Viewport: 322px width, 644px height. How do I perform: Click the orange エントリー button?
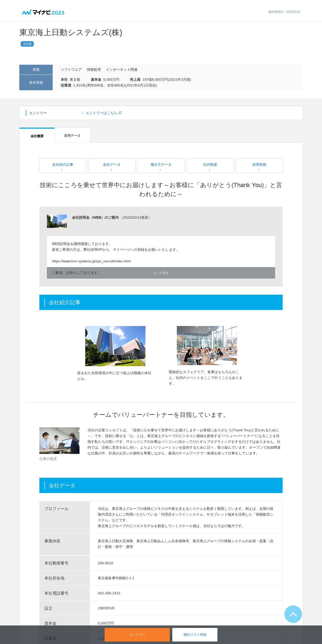137,634
